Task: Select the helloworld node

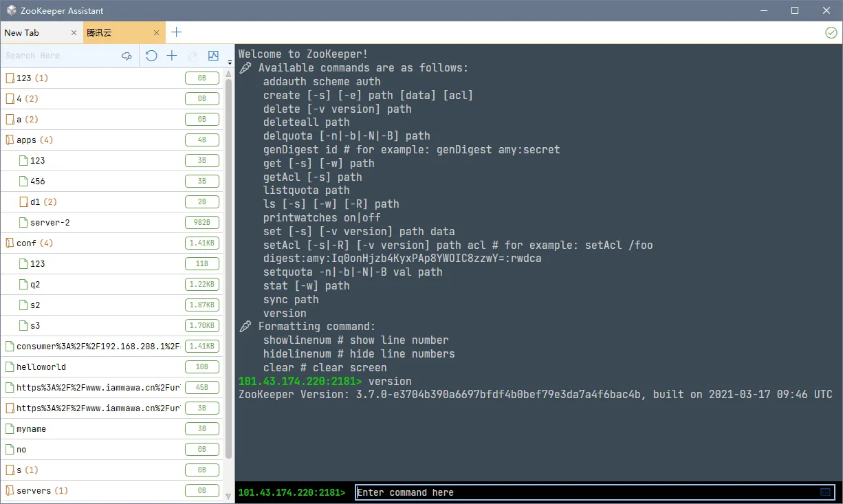Action: point(111,367)
